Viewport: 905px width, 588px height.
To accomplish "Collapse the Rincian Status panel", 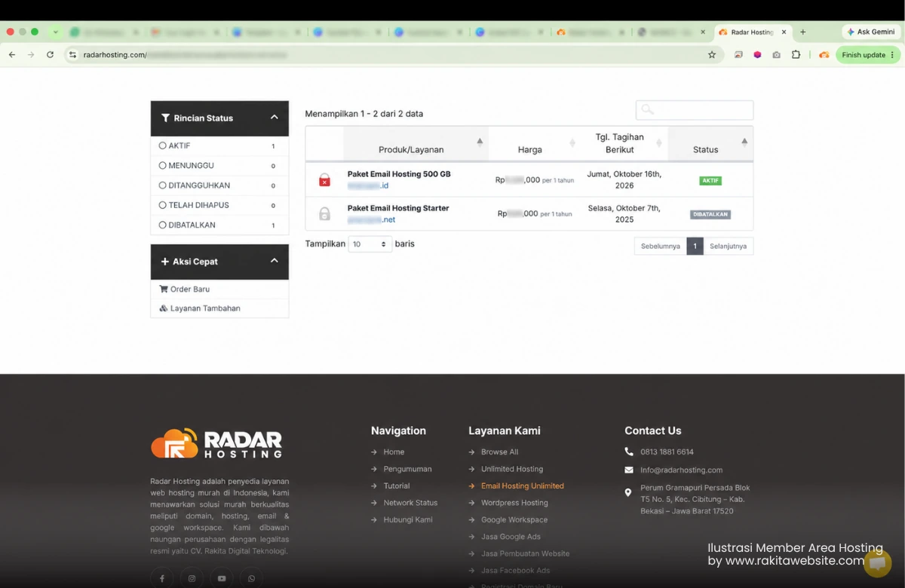I will [275, 118].
